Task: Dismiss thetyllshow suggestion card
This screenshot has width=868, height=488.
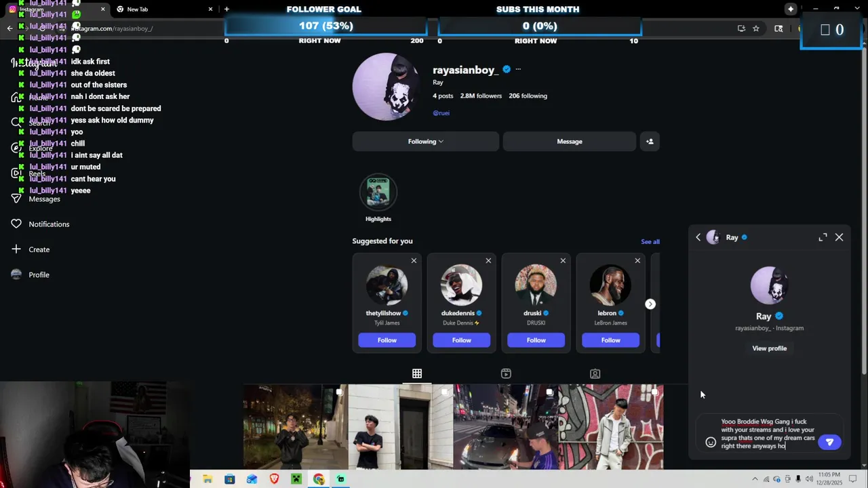Action: [414, 260]
